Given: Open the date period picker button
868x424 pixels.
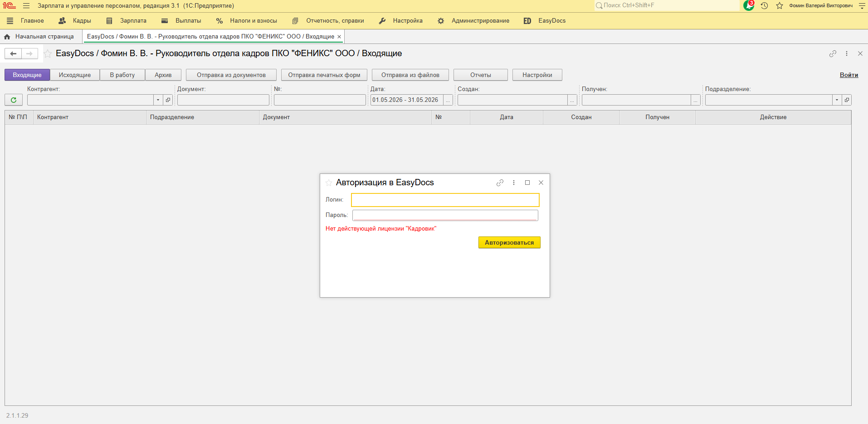Looking at the screenshot, I should click(x=448, y=100).
